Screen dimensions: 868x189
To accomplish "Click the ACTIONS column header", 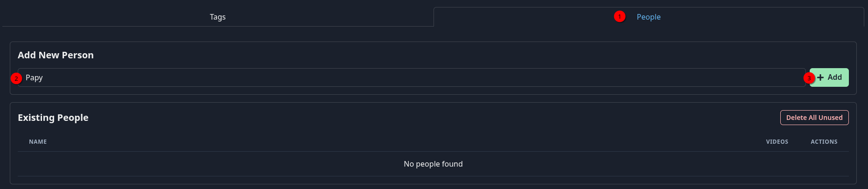I will coord(824,142).
